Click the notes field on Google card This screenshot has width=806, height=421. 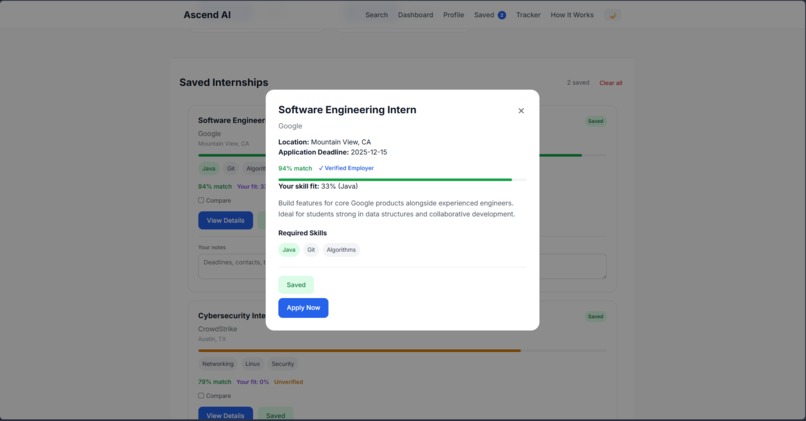click(x=402, y=266)
